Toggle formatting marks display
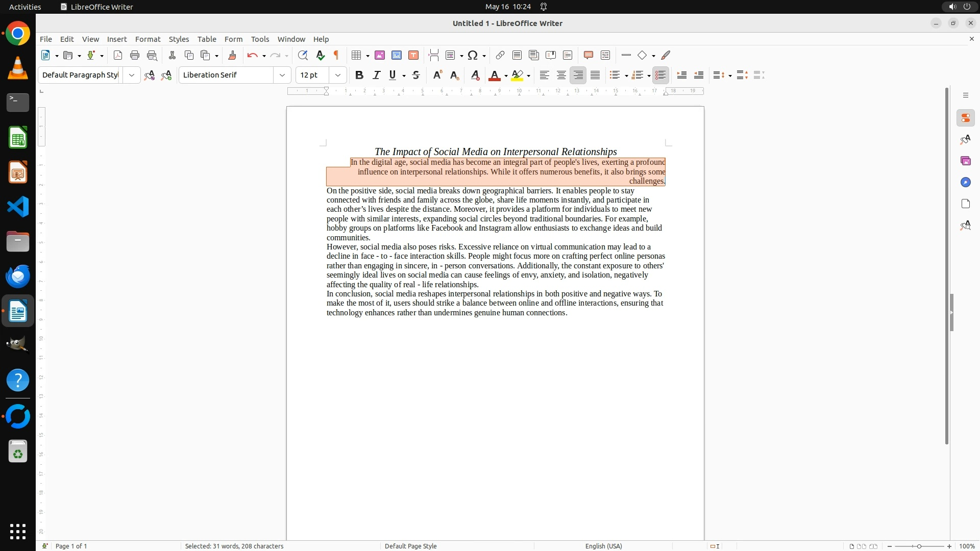980x551 pixels. (336, 55)
